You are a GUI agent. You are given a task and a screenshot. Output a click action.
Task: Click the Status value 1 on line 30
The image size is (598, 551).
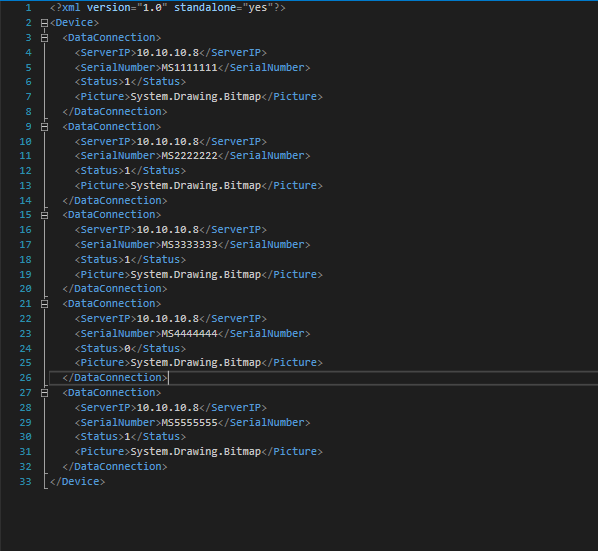tap(127, 437)
